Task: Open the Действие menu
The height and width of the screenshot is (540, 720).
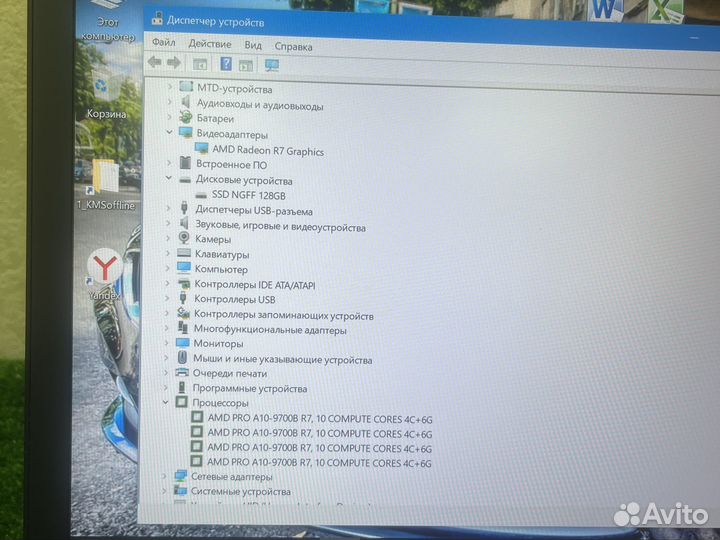Action: pyautogui.click(x=210, y=44)
